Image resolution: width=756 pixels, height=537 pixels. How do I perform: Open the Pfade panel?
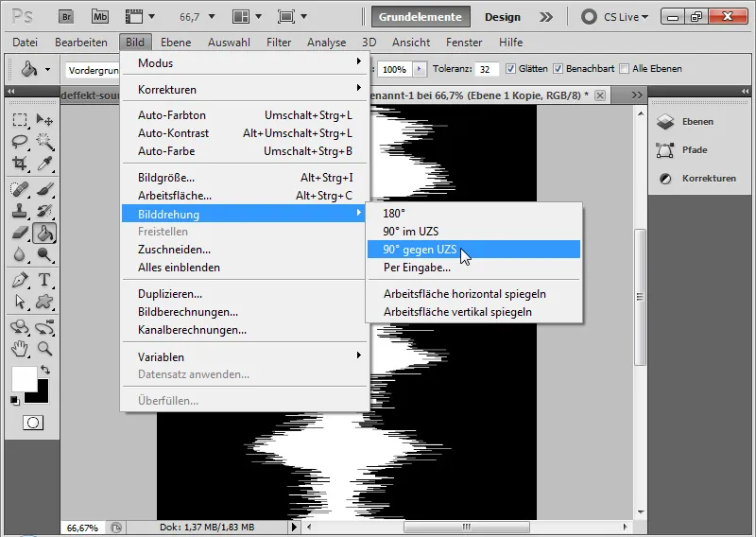coord(695,150)
